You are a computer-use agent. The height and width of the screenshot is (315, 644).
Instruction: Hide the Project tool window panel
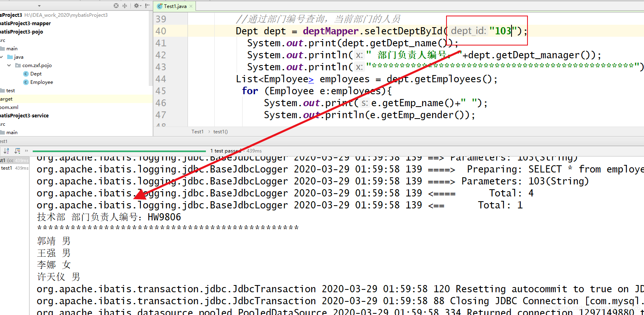coord(148,6)
